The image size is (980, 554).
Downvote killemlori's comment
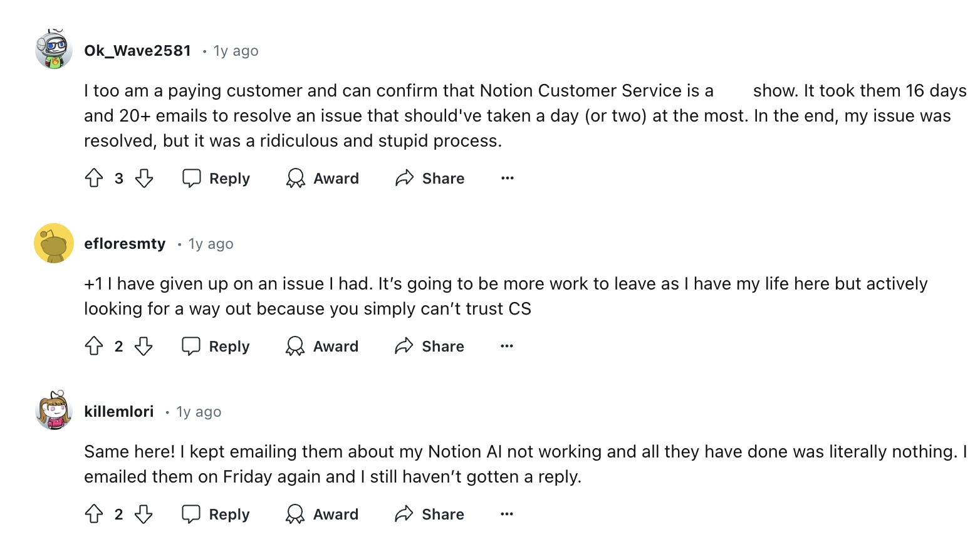tap(143, 514)
